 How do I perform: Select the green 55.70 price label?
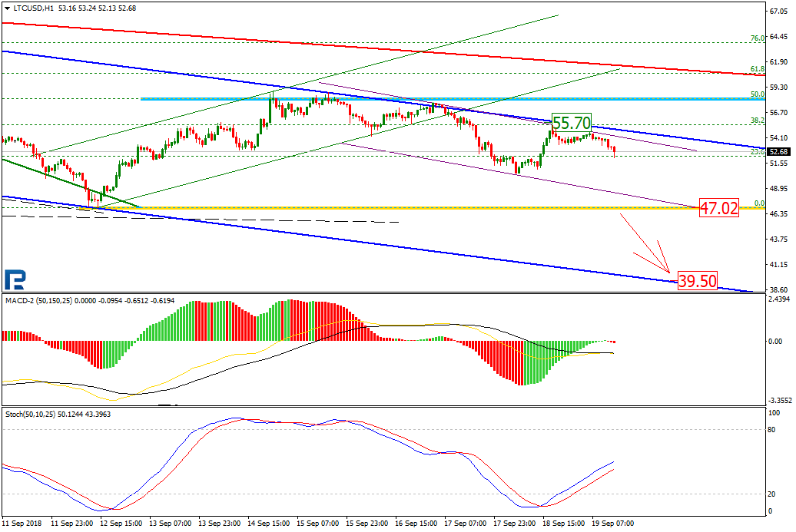click(x=571, y=122)
